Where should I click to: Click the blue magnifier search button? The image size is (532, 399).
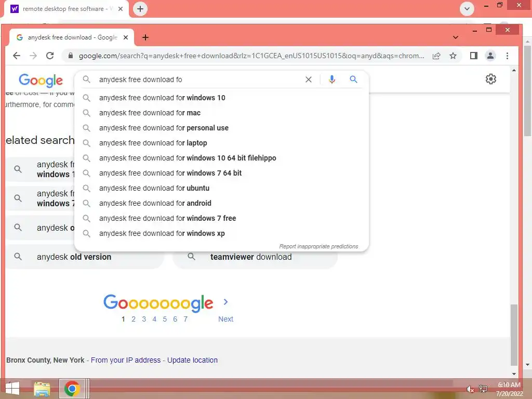[353, 79]
